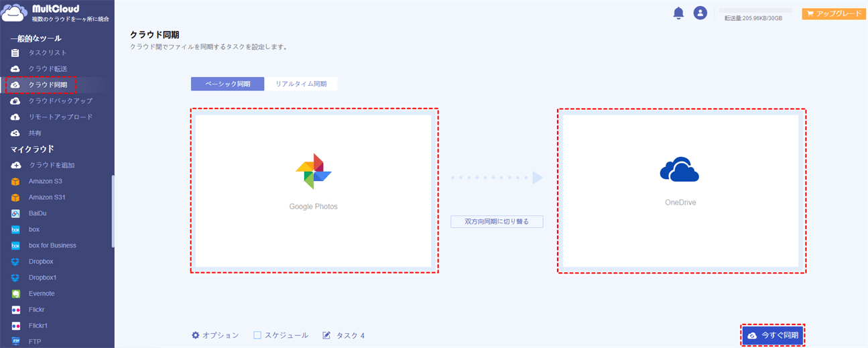
Task: Click the box service icon
Action: coord(15,229)
